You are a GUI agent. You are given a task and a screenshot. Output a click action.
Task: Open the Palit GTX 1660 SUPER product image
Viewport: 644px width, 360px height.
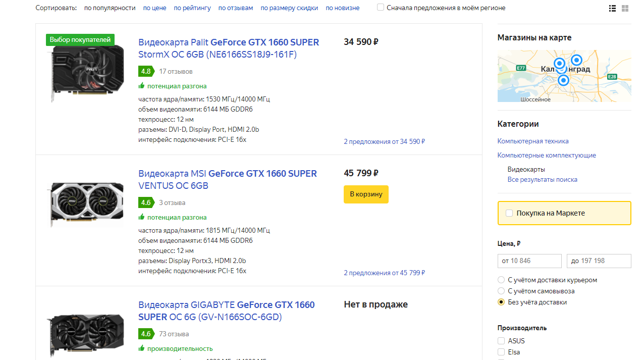tap(87, 72)
